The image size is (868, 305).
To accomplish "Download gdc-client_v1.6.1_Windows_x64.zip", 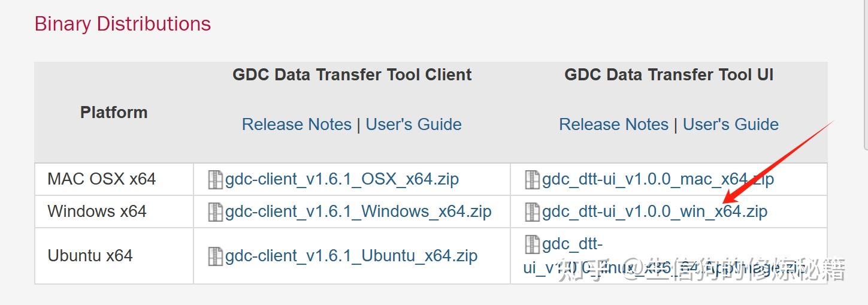I will [x=358, y=212].
